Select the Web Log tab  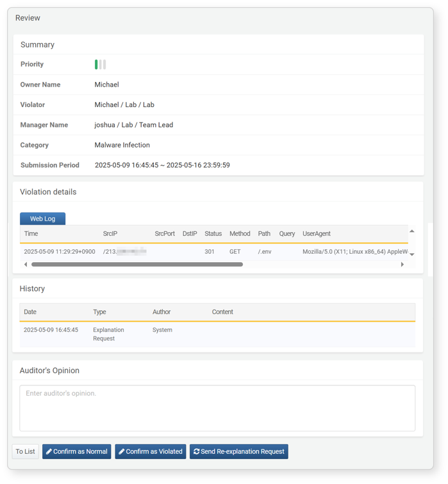point(42,219)
